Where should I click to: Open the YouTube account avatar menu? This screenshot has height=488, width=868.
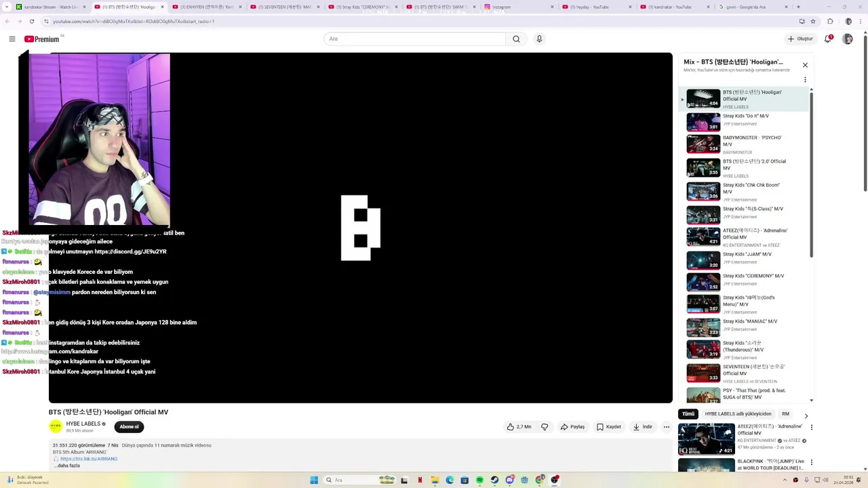click(x=848, y=39)
